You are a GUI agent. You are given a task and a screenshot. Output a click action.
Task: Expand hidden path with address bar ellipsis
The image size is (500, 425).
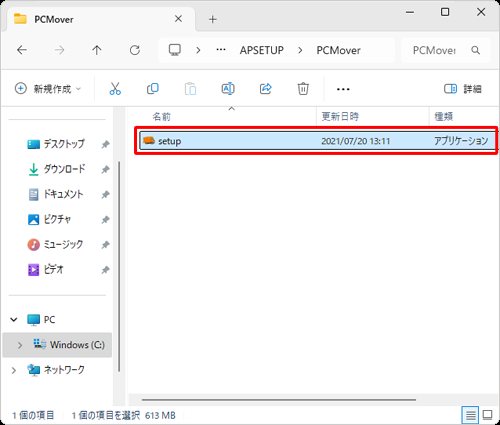tap(221, 50)
